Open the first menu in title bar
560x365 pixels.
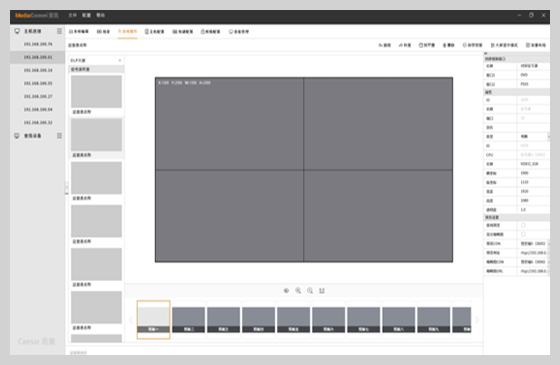point(72,15)
